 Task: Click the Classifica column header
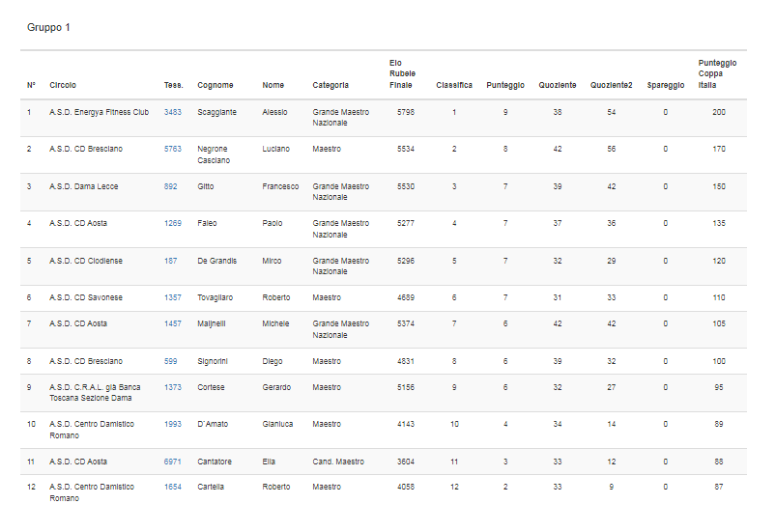click(454, 85)
